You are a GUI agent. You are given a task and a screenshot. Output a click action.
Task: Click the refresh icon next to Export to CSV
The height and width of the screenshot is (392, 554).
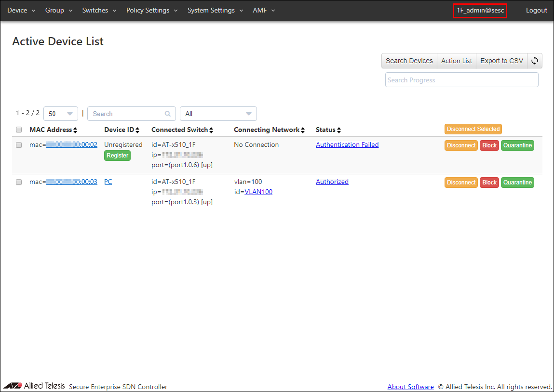(535, 61)
